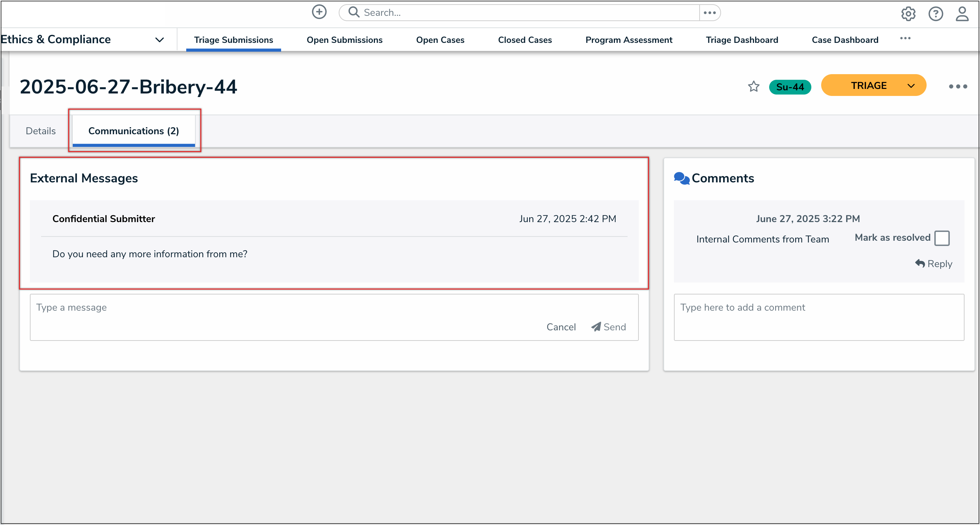Open the Open Cases tab
The image size is (980, 525).
(440, 40)
